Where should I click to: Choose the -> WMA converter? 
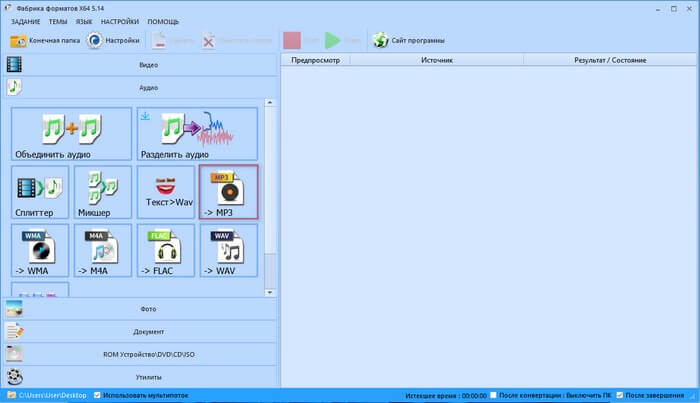pyautogui.click(x=40, y=250)
